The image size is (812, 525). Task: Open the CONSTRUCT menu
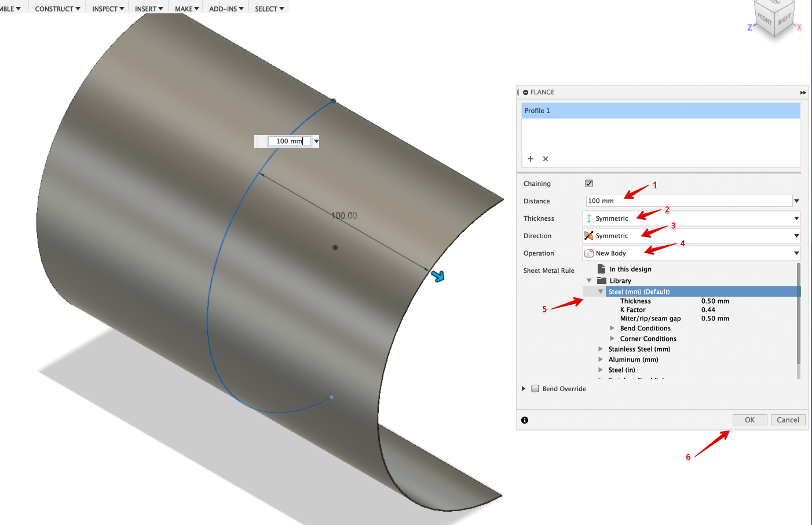[57, 9]
